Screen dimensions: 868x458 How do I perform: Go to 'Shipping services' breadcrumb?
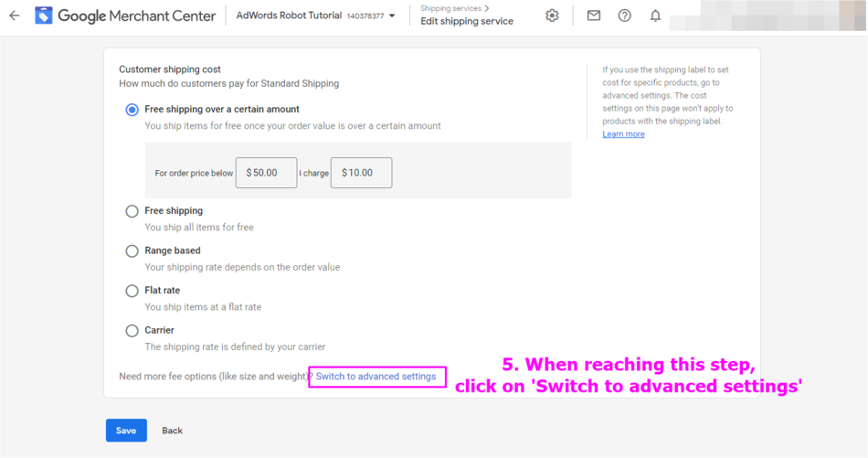(x=450, y=8)
